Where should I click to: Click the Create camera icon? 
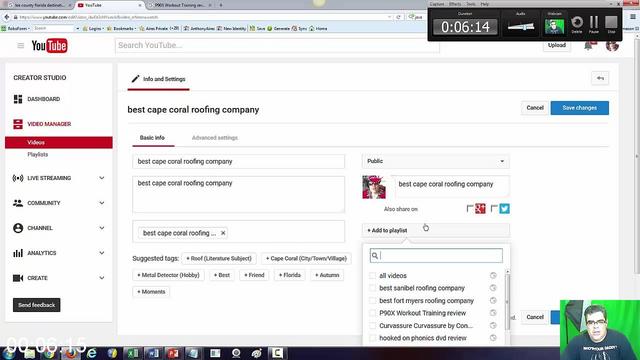tap(18, 278)
